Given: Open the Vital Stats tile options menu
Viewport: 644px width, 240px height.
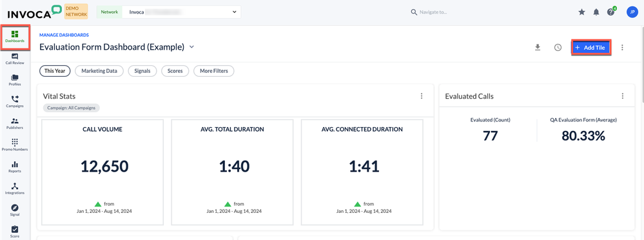Looking at the screenshot, I should tap(422, 95).
